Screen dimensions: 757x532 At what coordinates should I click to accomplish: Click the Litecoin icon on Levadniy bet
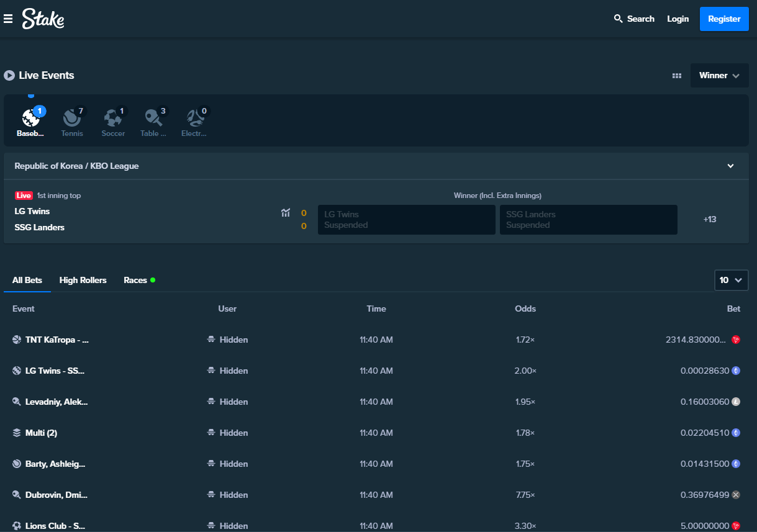[736, 402]
